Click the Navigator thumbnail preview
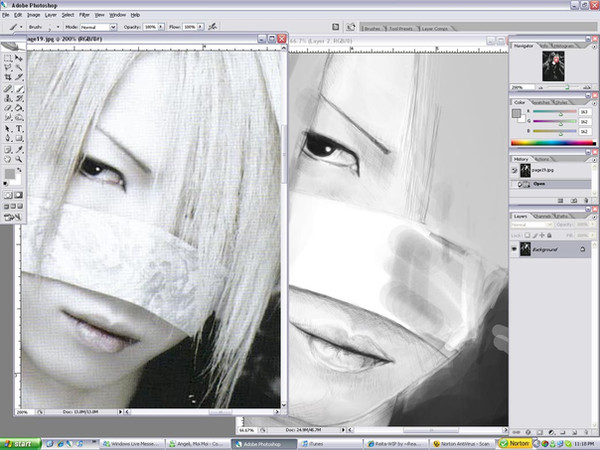Screen dimensions: 600x450 (553, 66)
